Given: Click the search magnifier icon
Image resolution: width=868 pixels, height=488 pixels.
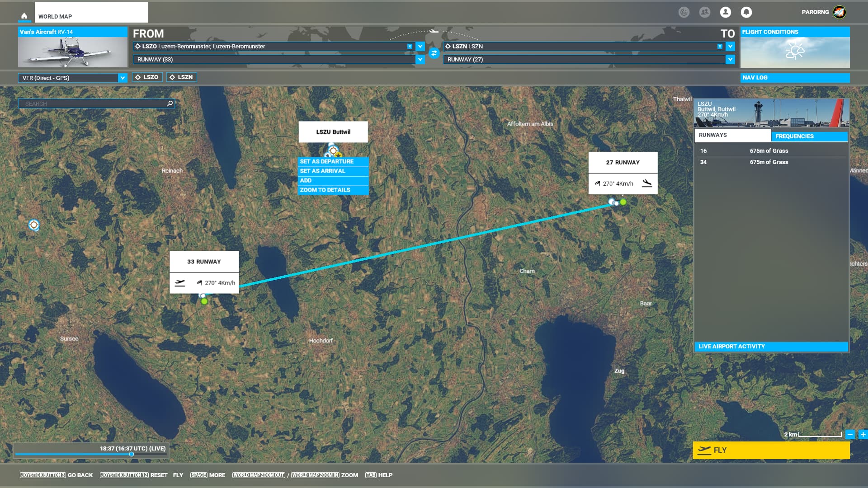Looking at the screenshot, I should point(170,103).
